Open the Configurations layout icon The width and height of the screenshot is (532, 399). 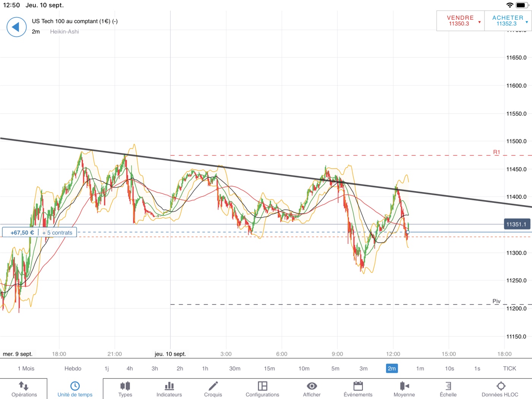click(263, 386)
